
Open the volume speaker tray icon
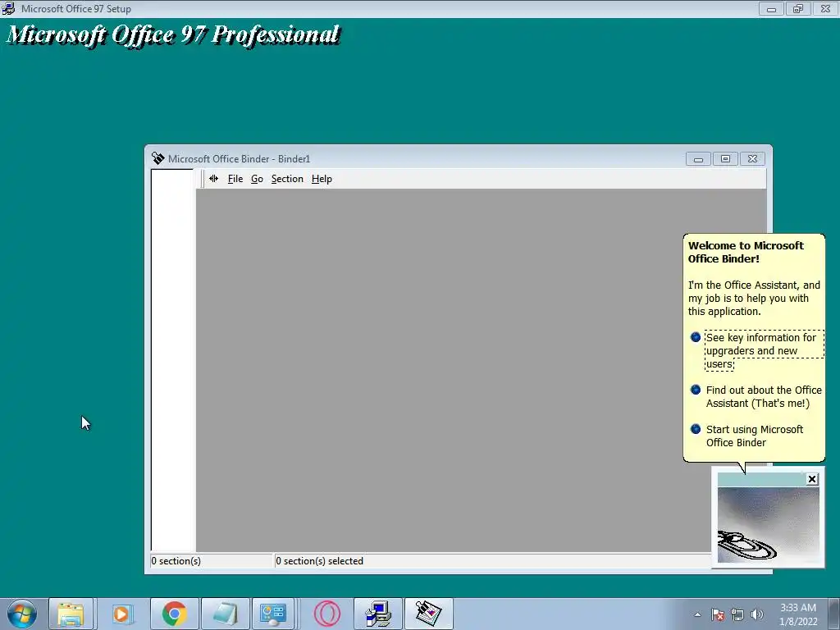pos(757,615)
